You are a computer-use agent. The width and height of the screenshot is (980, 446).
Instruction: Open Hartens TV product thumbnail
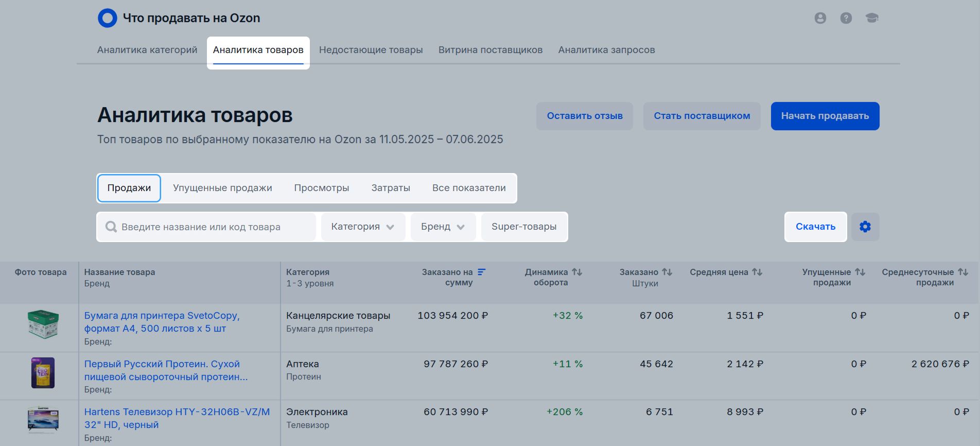pos(43,420)
